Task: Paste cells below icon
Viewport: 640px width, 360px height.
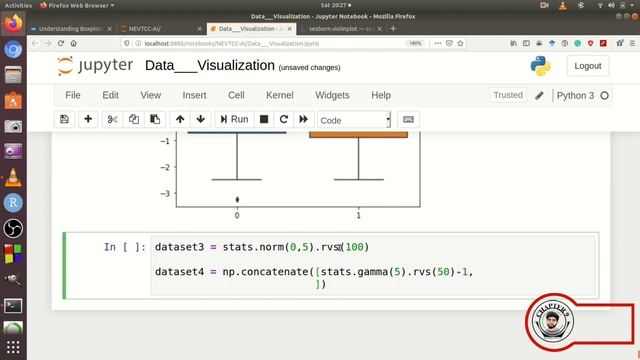Action: click(155, 119)
